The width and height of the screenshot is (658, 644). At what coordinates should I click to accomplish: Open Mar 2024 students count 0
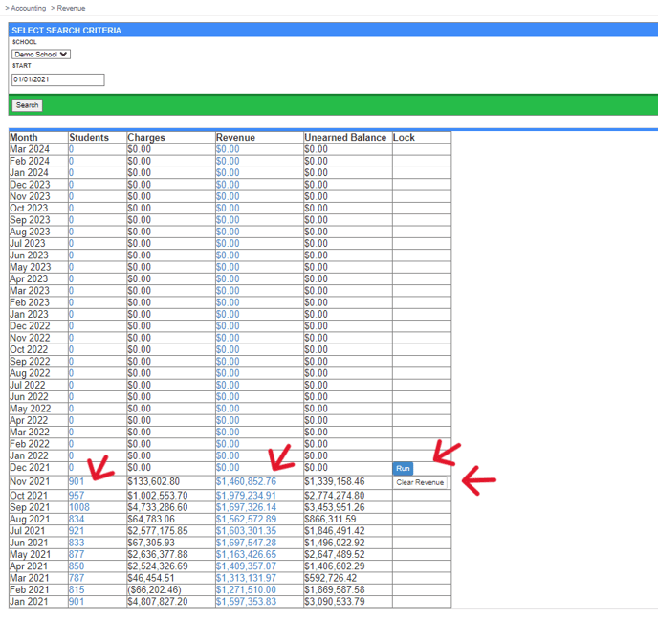pos(71,149)
